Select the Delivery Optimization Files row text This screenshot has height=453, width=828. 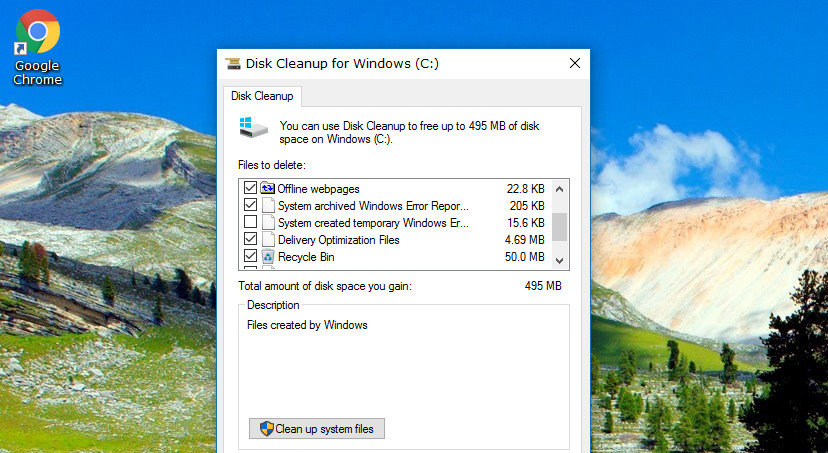point(338,240)
